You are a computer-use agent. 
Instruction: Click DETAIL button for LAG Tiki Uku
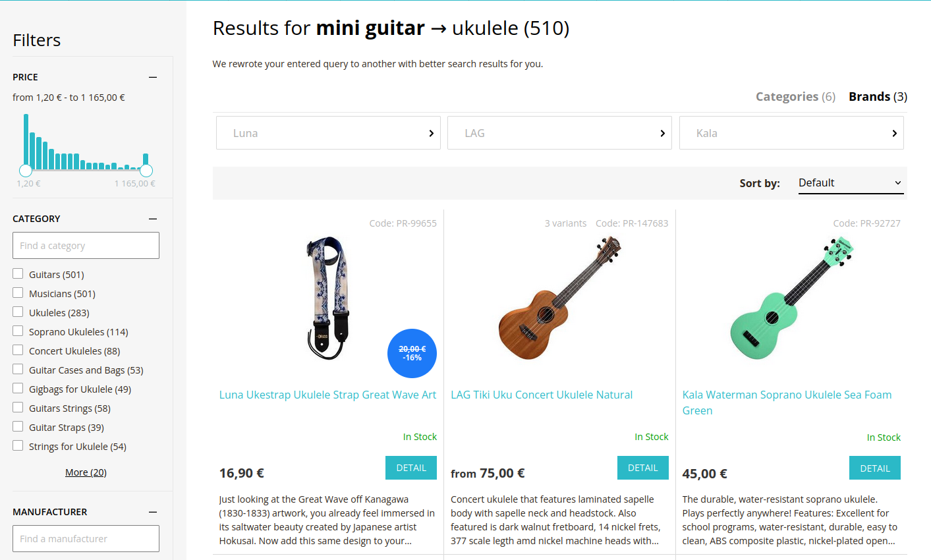pos(642,468)
